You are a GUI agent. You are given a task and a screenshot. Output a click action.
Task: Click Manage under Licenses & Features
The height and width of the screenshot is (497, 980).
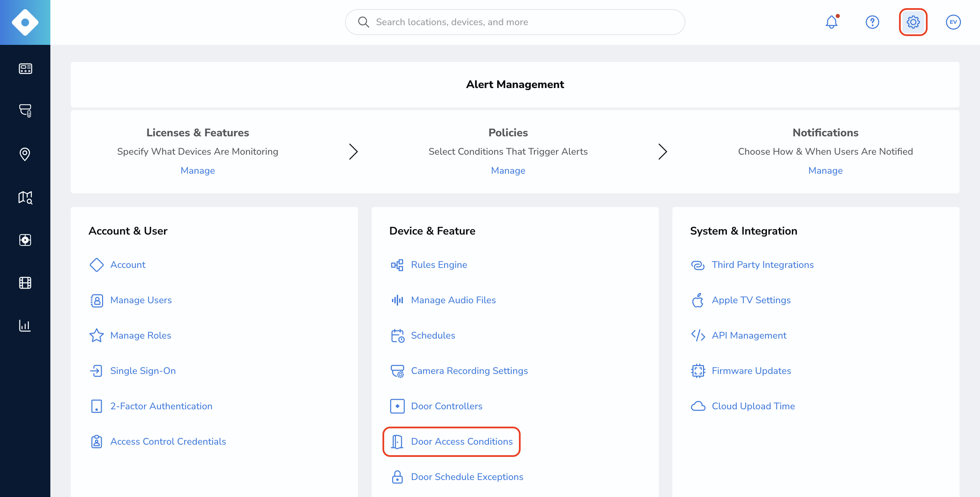(x=197, y=171)
